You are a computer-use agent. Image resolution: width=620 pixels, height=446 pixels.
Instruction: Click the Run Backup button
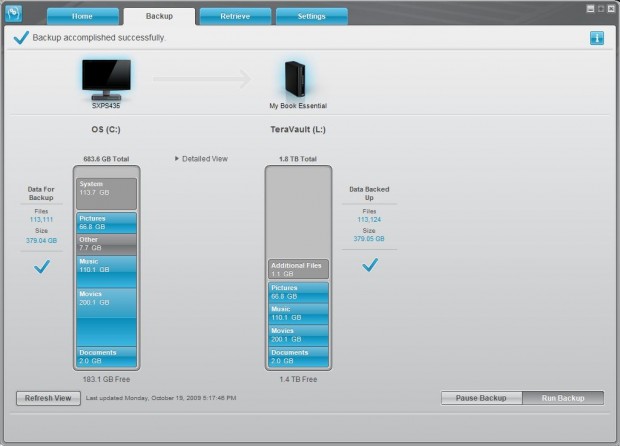pyautogui.click(x=563, y=398)
